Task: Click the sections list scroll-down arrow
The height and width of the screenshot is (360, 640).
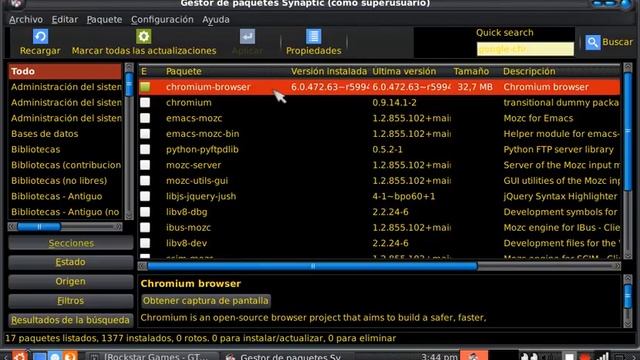Action: (129, 216)
